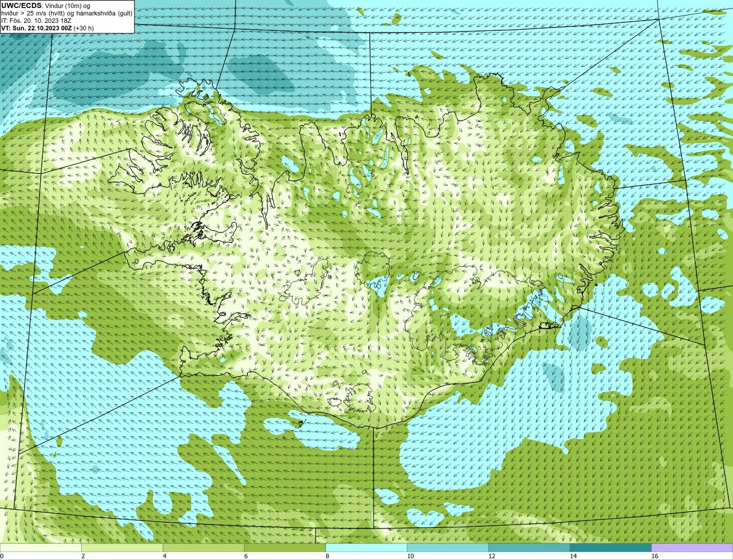This screenshot has height=560, width=733.
Task: Click the 14–16 m/s dark teal legend swatch
Action: click(x=611, y=548)
